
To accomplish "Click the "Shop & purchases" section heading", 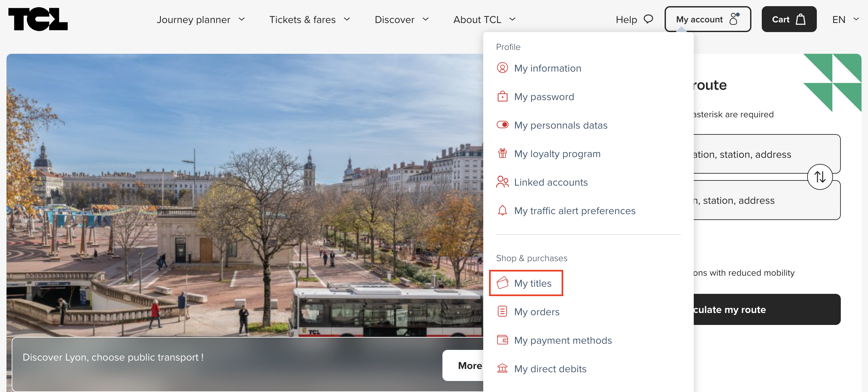I will click(x=531, y=258).
